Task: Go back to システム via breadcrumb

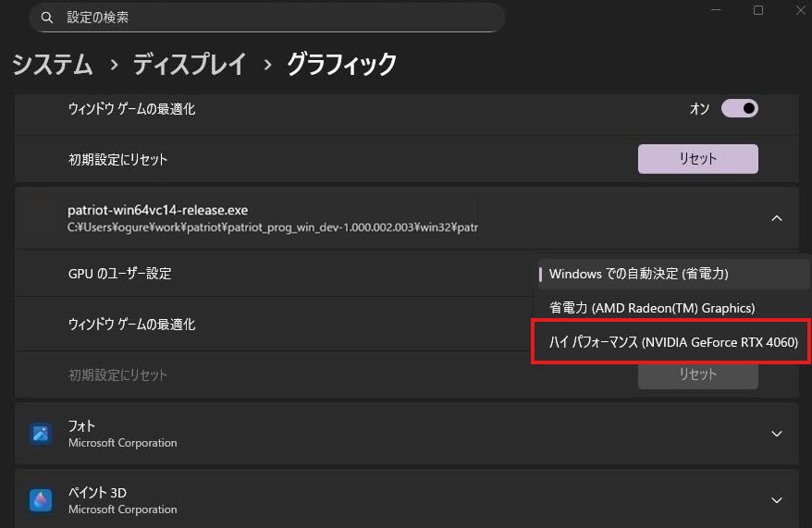Action: click(x=52, y=64)
